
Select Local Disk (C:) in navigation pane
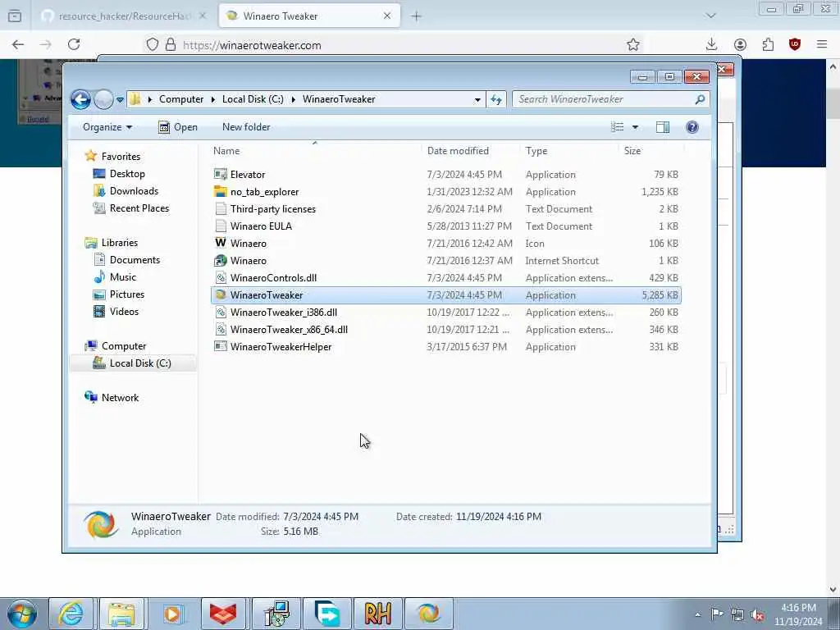(134, 363)
